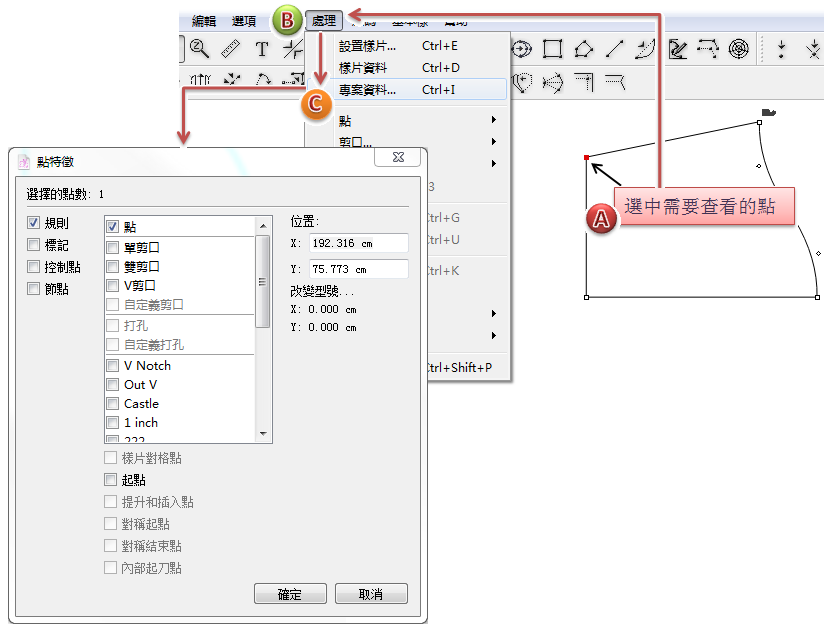
Task: Select the Text (T) tool
Action: coord(262,48)
